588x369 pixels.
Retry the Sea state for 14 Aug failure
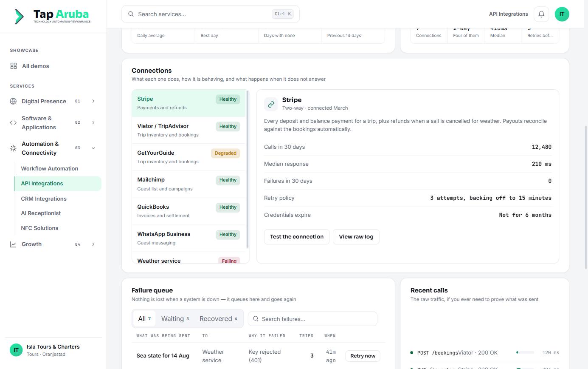click(363, 356)
